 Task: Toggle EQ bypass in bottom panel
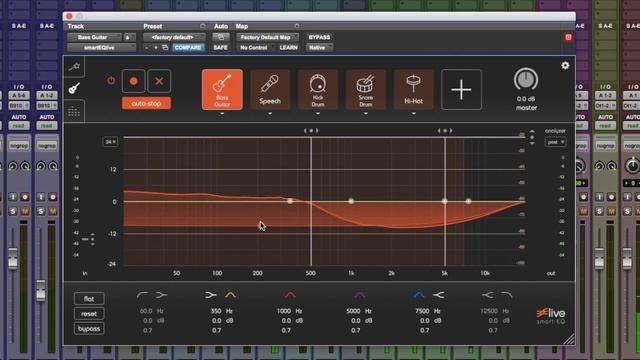89,329
